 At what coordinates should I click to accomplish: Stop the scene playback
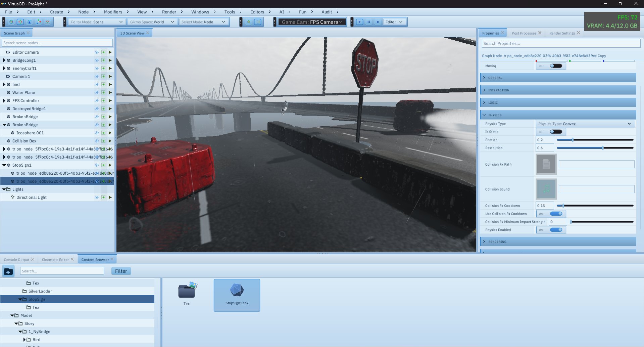[378, 22]
